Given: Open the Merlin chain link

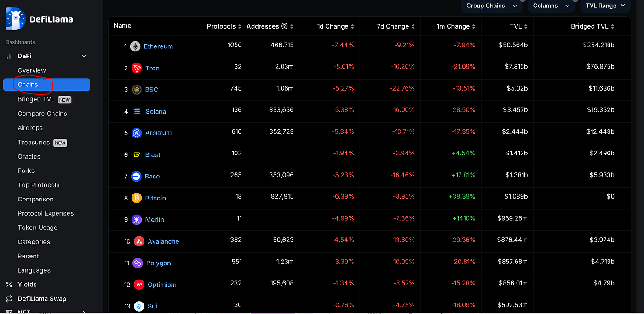Looking at the screenshot, I should click(155, 220).
